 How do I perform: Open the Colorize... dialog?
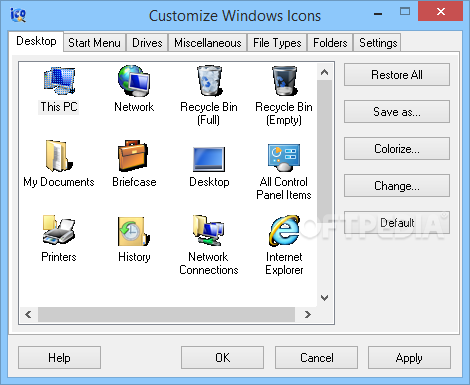pyautogui.click(x=397, y=149)
